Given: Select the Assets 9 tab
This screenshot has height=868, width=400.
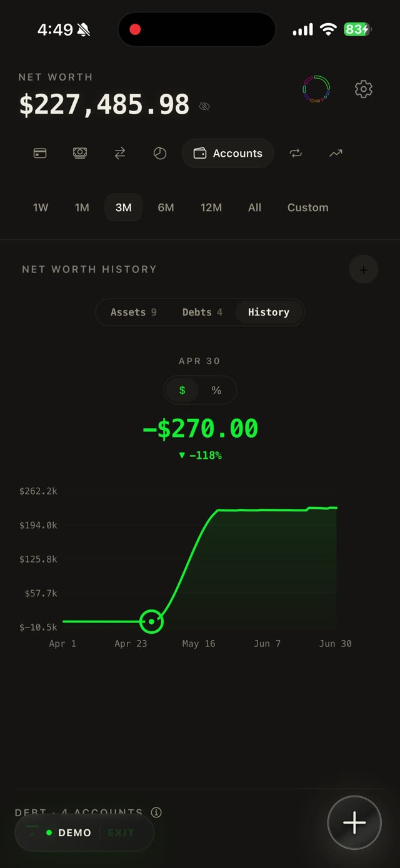Looking at the screenshot, I should tap(133, 312).
